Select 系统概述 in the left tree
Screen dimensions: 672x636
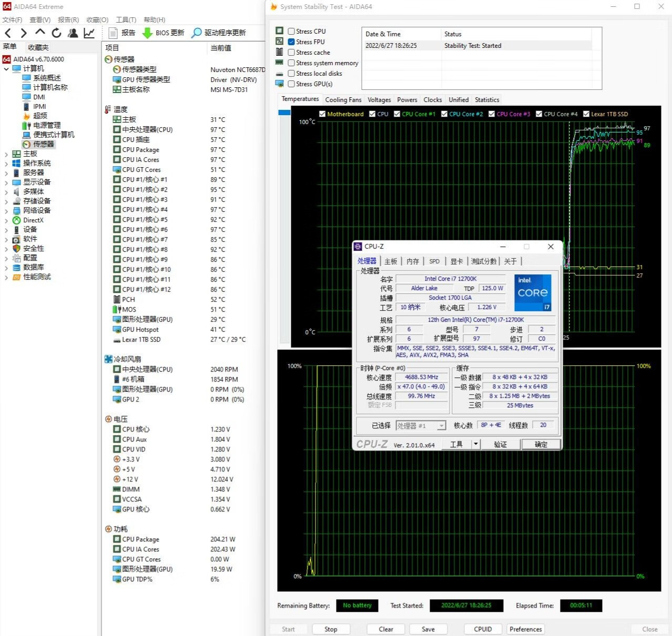pos(47,78)
